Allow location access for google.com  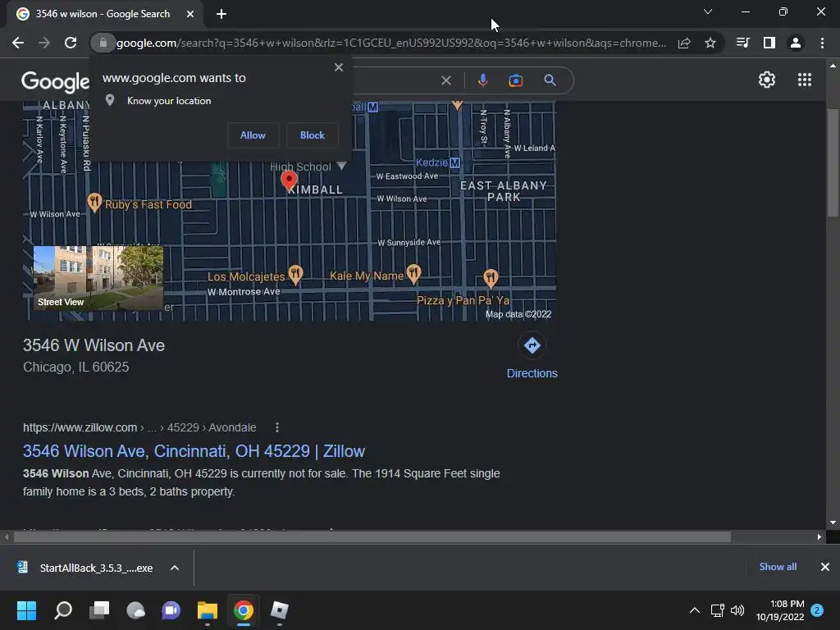(253, 135)
